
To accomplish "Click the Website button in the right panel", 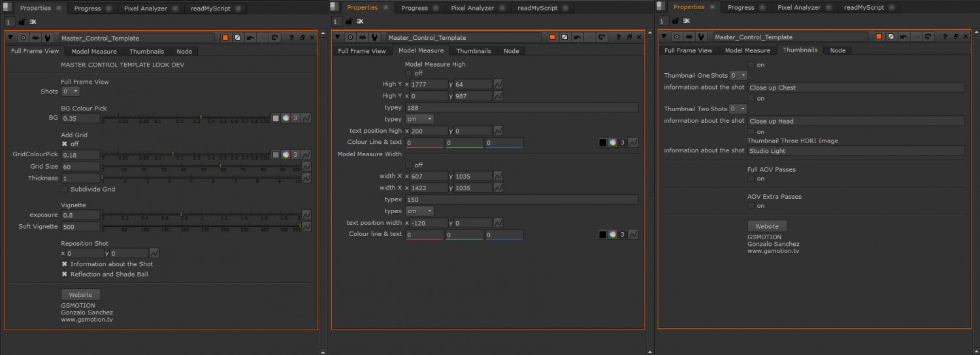I will (x=767, y=226).
